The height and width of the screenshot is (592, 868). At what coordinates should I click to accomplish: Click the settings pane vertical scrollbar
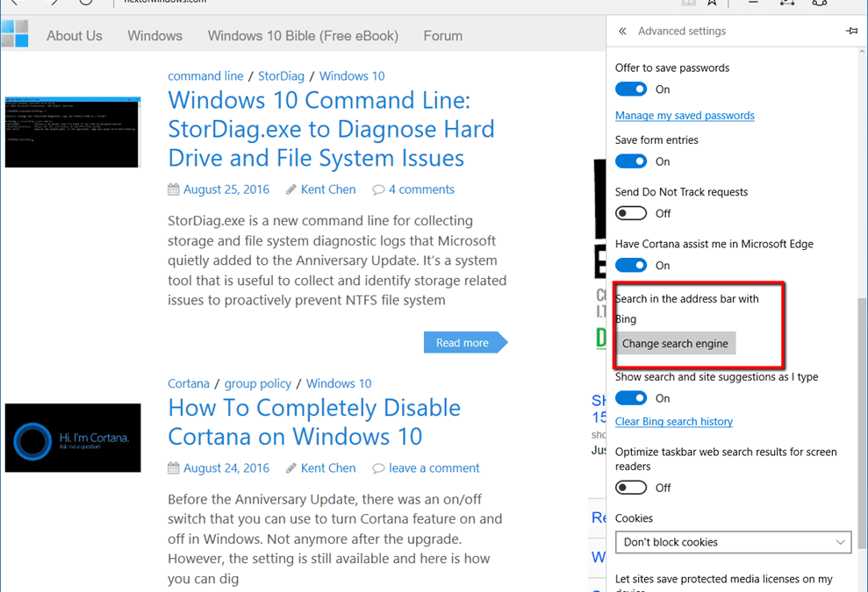click(x=862, y=395)
